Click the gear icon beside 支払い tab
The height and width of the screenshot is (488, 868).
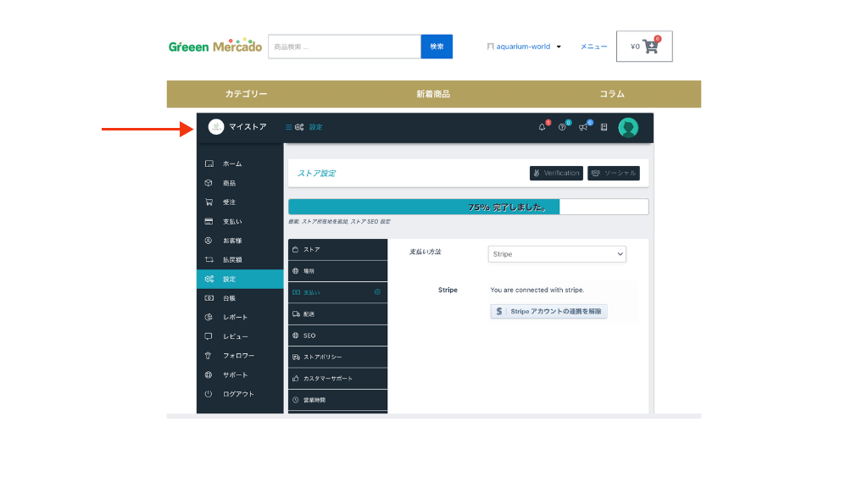pyautogui.click(x=376, y=292)
